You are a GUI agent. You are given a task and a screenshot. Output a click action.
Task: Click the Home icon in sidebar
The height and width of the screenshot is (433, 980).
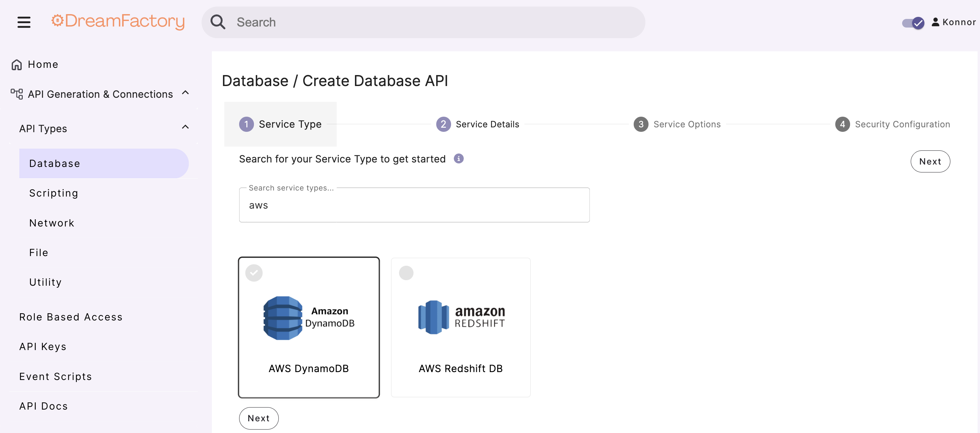[17, 65]
